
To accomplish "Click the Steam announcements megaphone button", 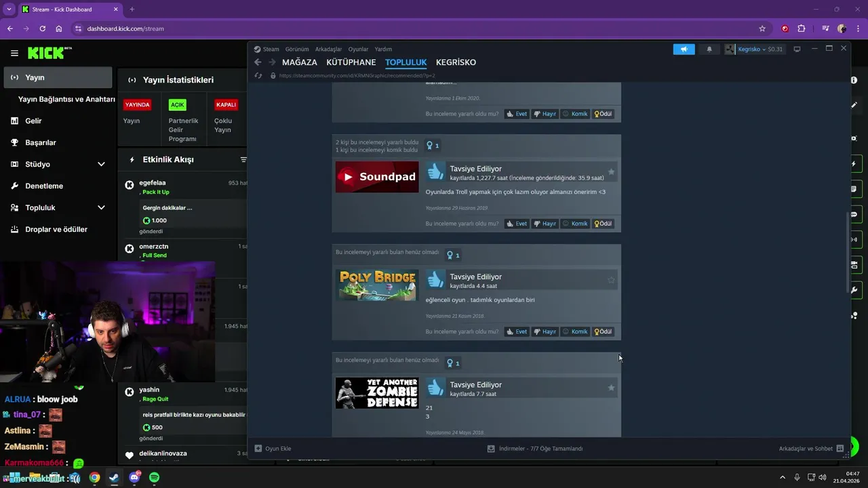I will coord(684,49).
